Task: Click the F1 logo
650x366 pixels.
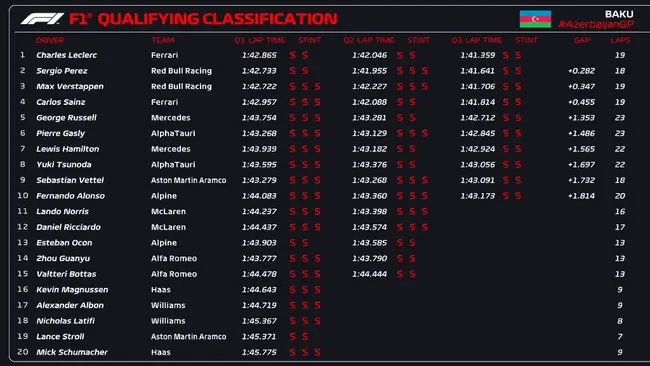Action: click(x=42, y=19)
